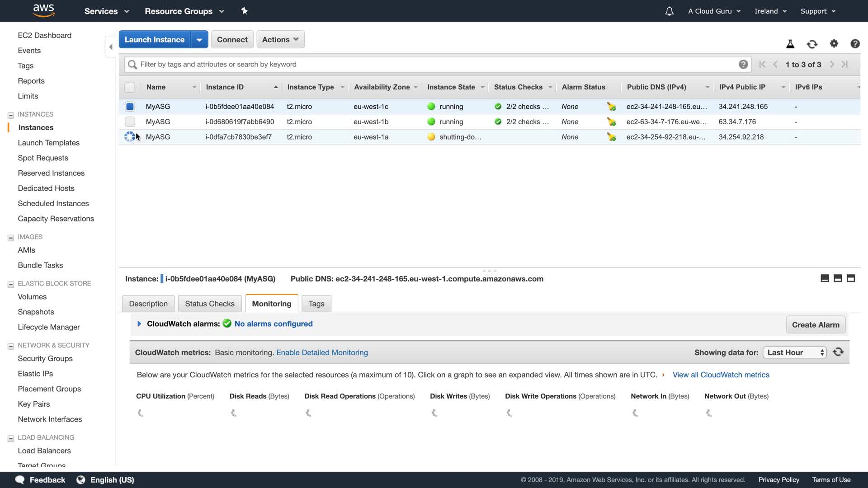Refresh CloudWatch metrics data
The image size is (868, 488).
tap(838, 352)
